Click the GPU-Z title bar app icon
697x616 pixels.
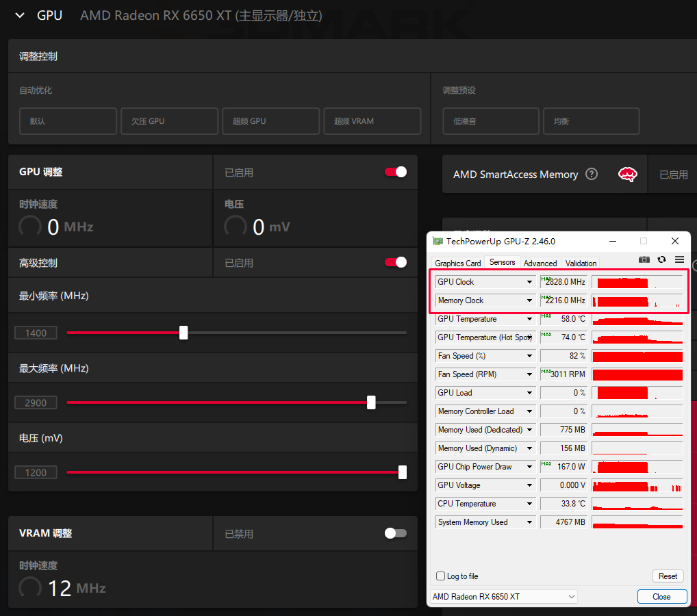point(438,242)
